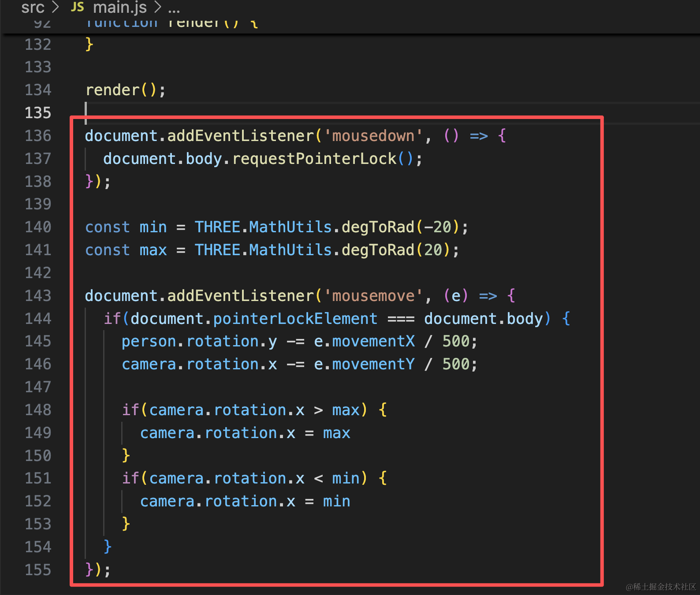Click the breadcrumb ellipsis segment

(174, 8)
